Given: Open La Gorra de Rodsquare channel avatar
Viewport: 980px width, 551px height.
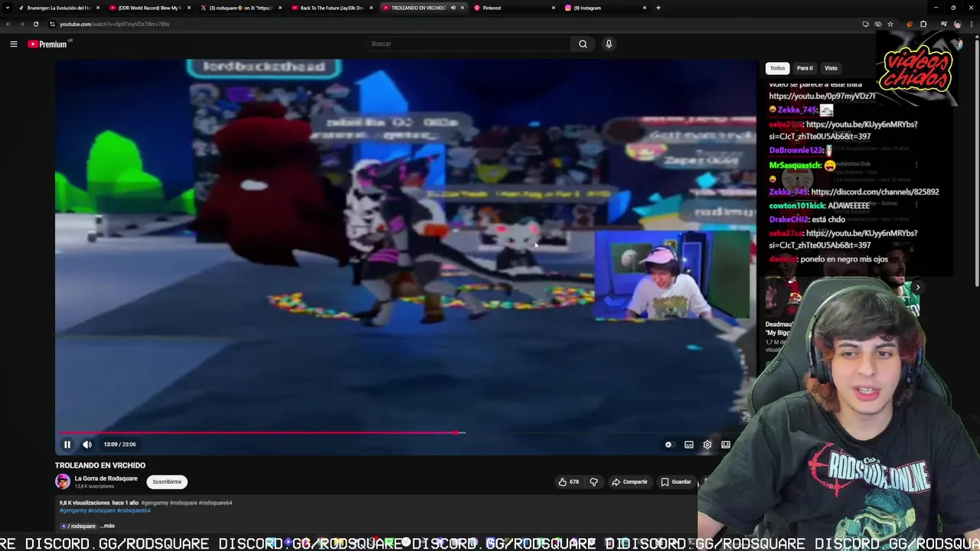Looking at the screenshot, I should pyautogui.click(x=63, y=481).
